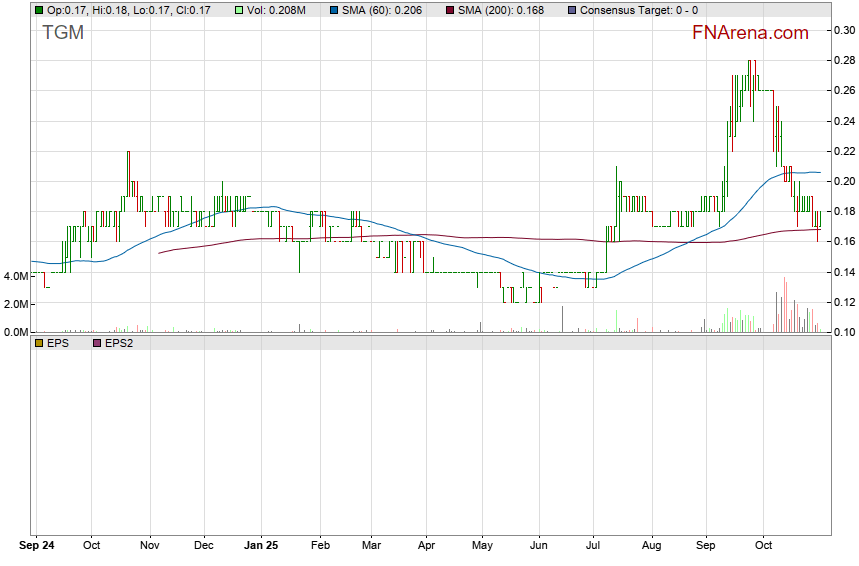Click the 0.30 price axis label
This screenshot has width=859, height=566.
click(x=844, y=30)
